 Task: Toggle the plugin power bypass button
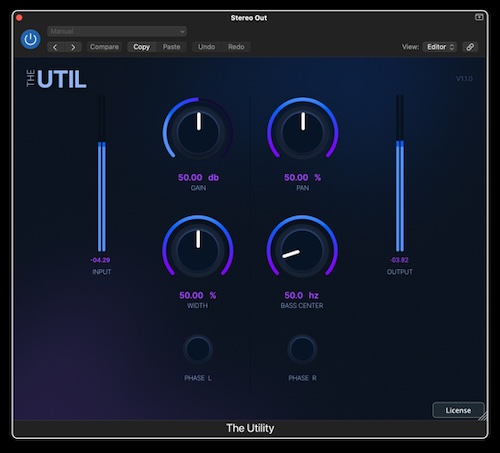(x=31, y=39)
